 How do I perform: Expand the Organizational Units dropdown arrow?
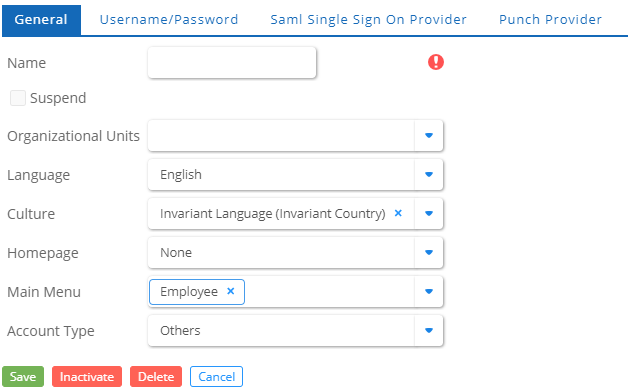click(429, 136)
